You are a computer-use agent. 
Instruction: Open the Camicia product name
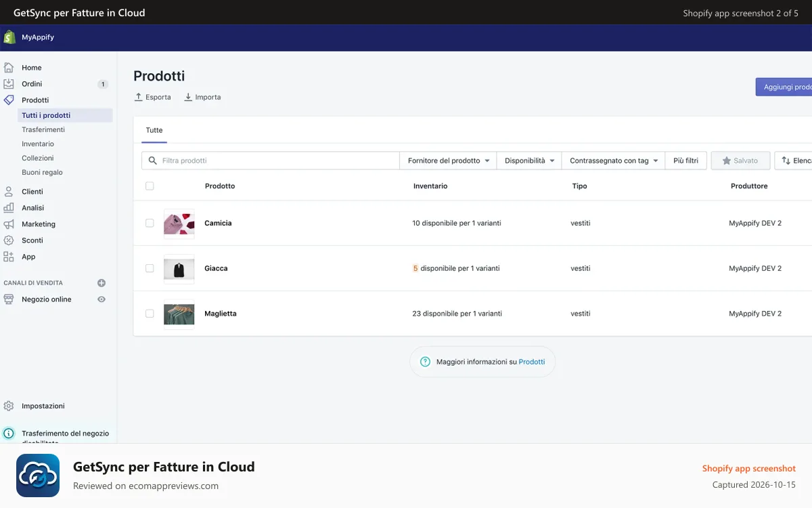(218, 223)
